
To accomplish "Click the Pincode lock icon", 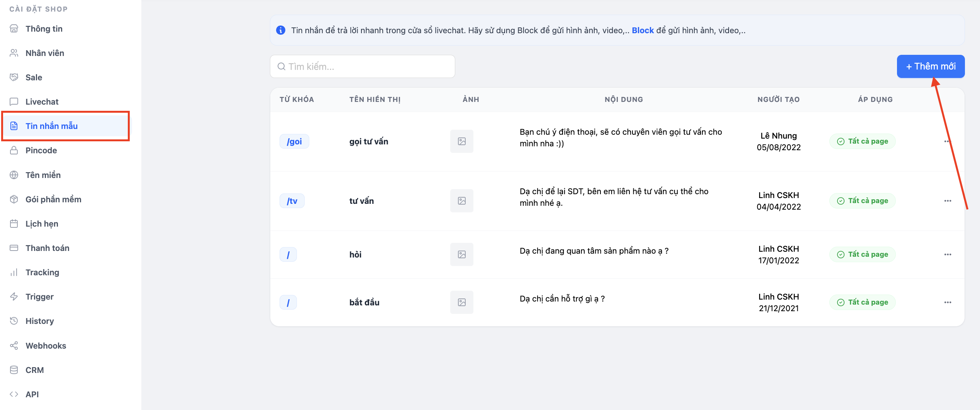I will coord(14,150).
